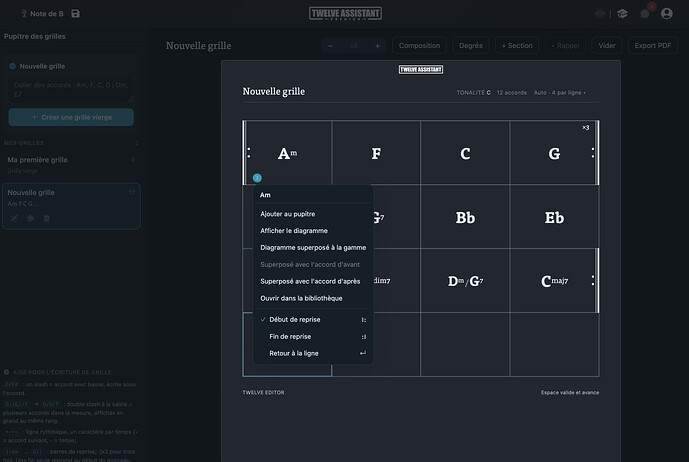The height and width of the screenshot is (462, 689).
Task: Select the Nouvelle grille list card
Action: click(71, 206)
